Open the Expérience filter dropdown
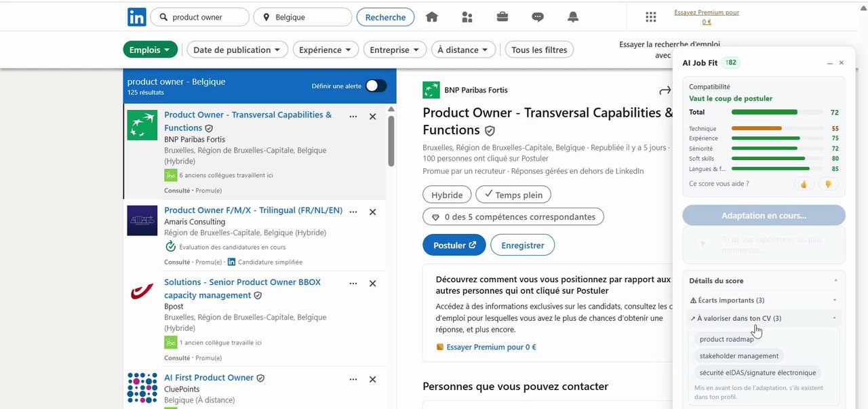This screenshot has width=868, height=409. point(326,50)
